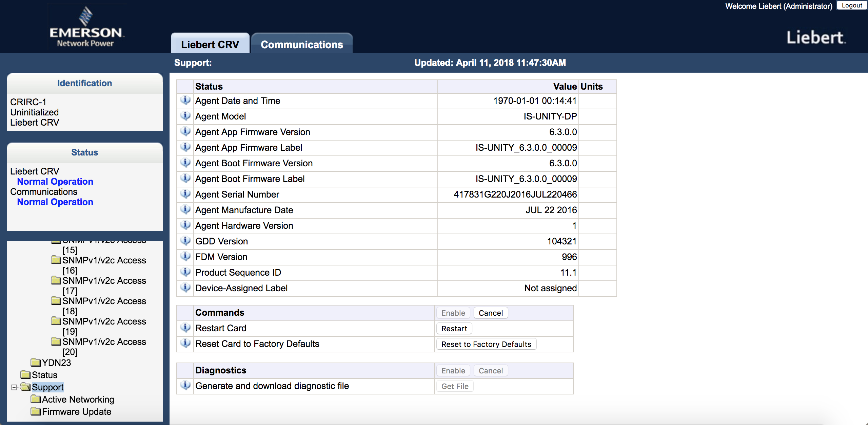
Task: Open the Status folder in tree
Action: tap(44, 375)
